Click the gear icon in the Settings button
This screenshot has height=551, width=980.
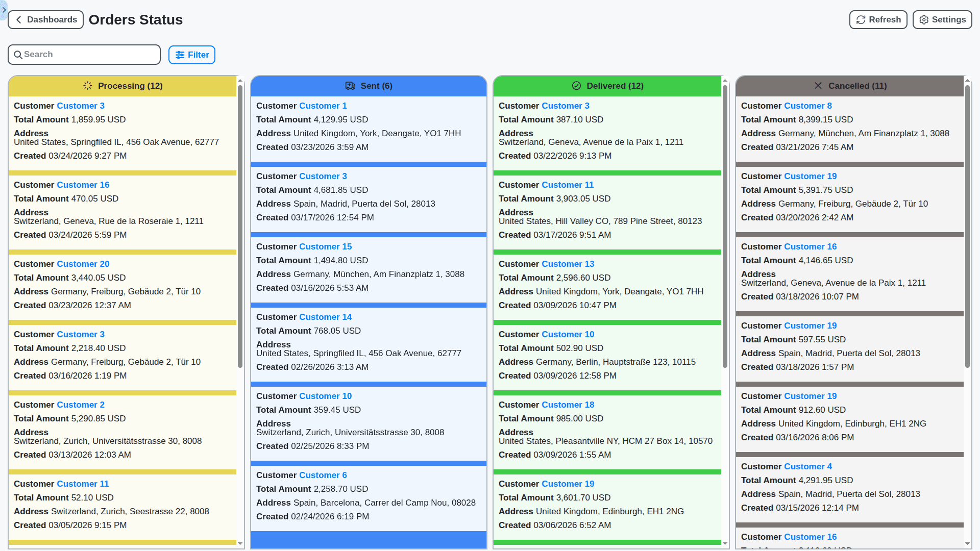tap(923, 19)
